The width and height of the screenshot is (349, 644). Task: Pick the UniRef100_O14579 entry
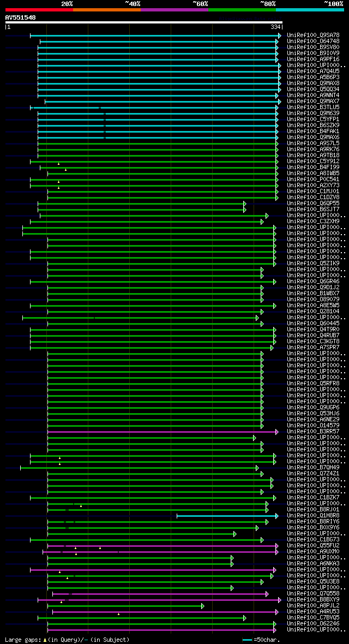coord(313,425)
